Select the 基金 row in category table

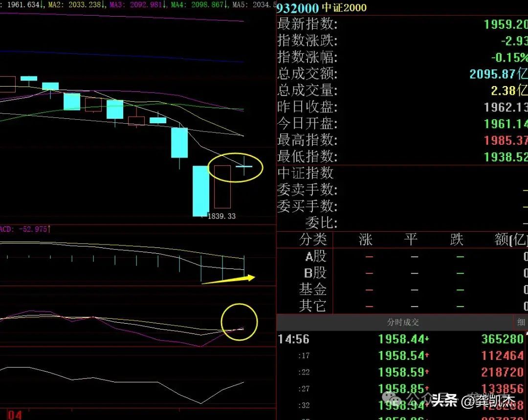[312, 289]
